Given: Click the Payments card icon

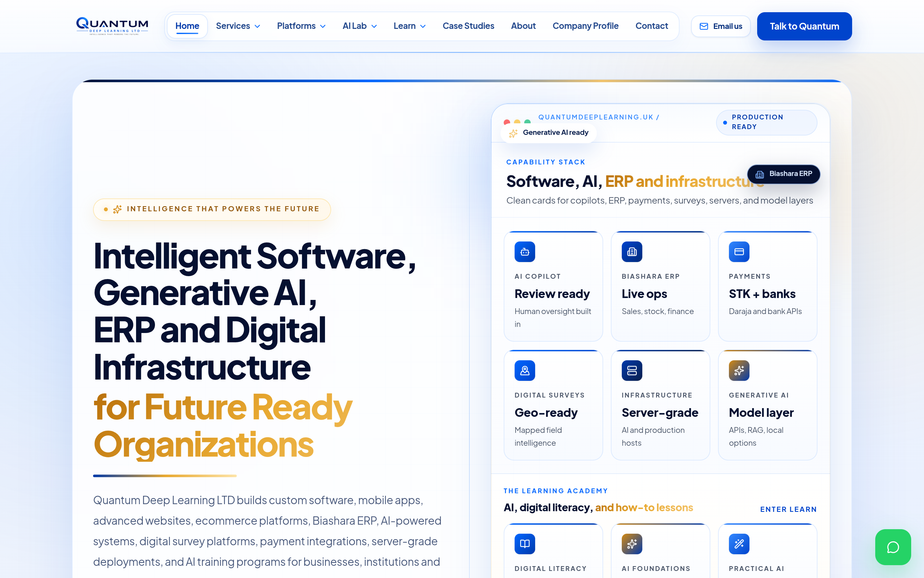Looking at the screenshot, I should pyautogui.click(x=739, y=252).
